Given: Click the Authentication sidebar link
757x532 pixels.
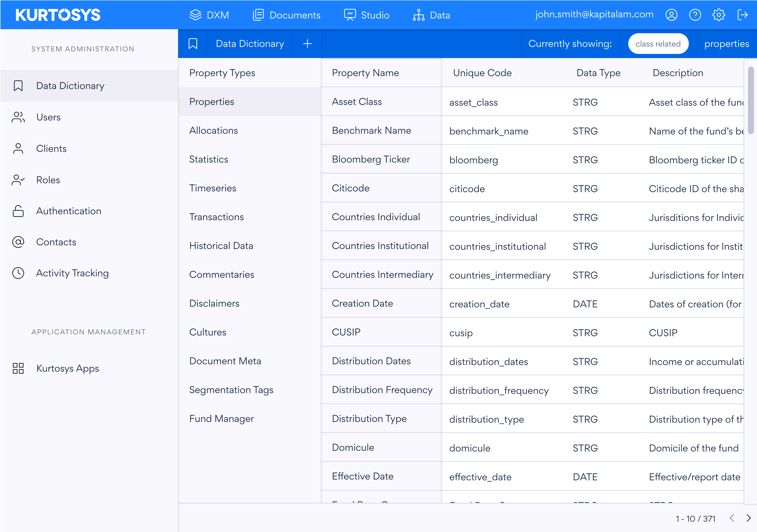Looking at the screenshot, I should pos(69,211).
